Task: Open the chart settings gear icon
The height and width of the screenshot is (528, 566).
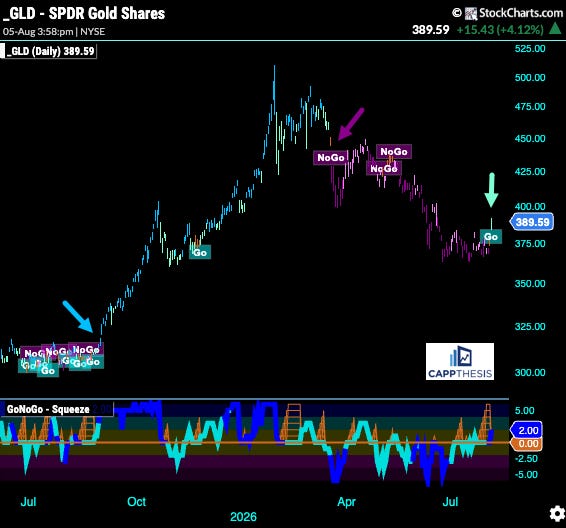Action: pos(557,513)
